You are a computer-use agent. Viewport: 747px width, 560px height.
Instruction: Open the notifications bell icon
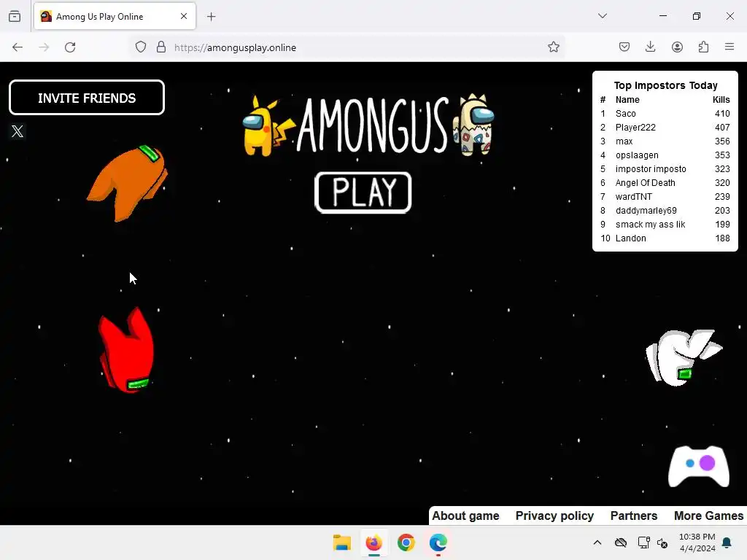(x=727, y=542)
